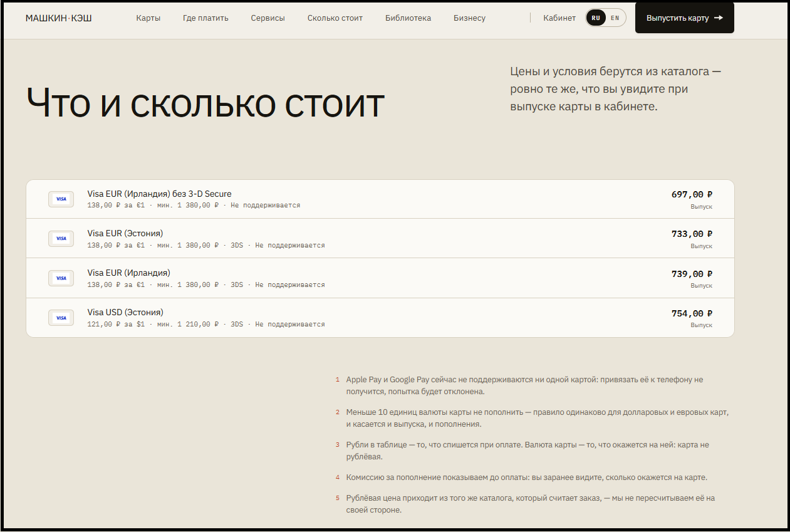
Task: Select Visa EUR (Ирландия) без 3-D Secure title
Action: point(159,194)
